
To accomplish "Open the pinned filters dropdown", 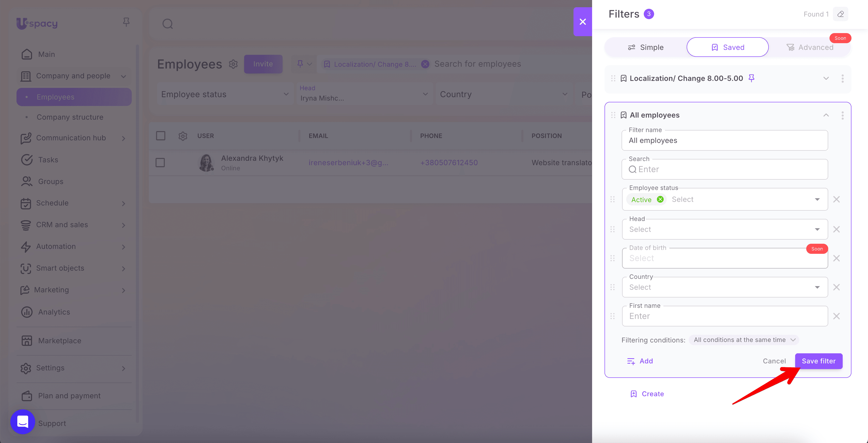I will 305,64.
